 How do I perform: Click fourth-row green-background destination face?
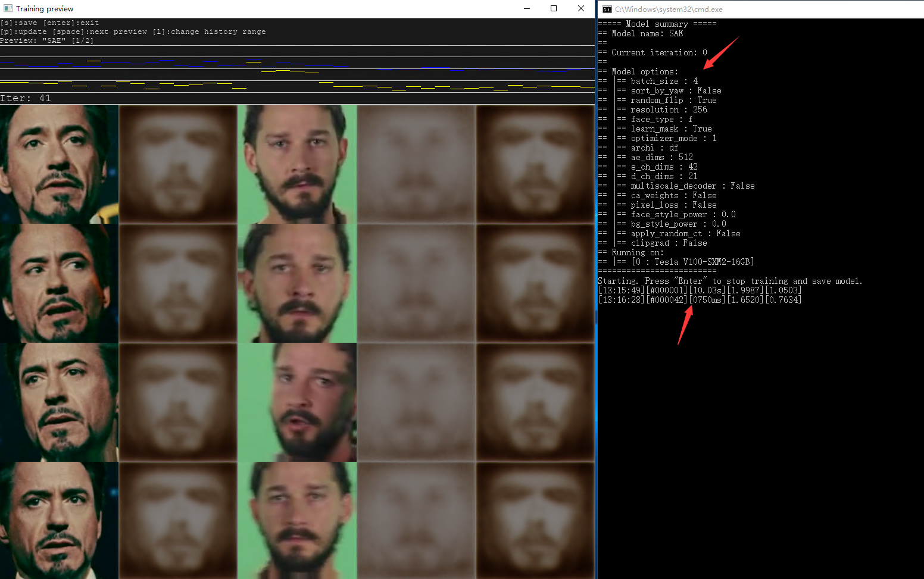(x=297, y=520)
